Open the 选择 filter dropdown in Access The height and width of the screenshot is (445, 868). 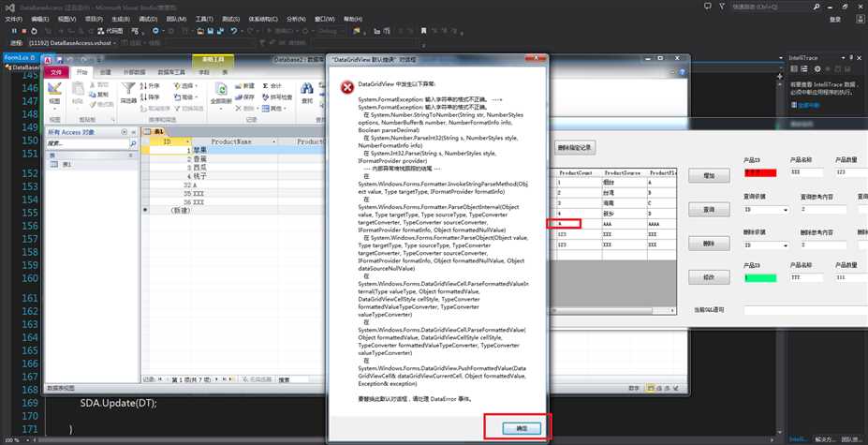pyautogui.click(x=186, y=86)
